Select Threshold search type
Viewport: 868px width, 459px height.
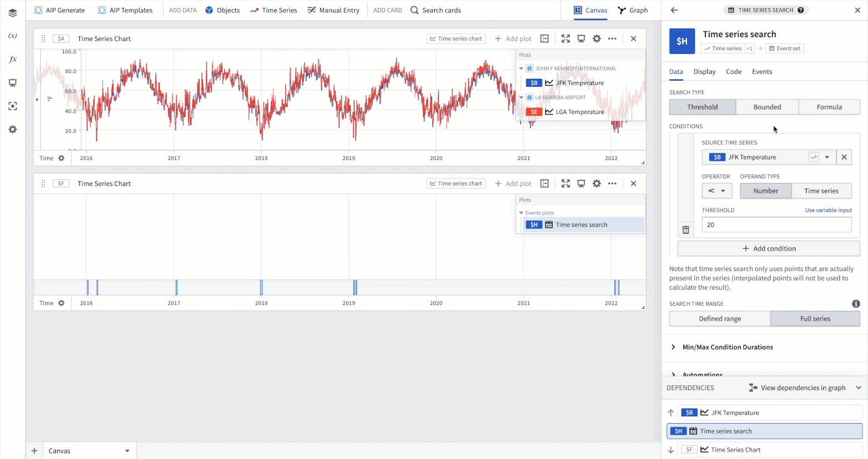(x=702, y=107)
